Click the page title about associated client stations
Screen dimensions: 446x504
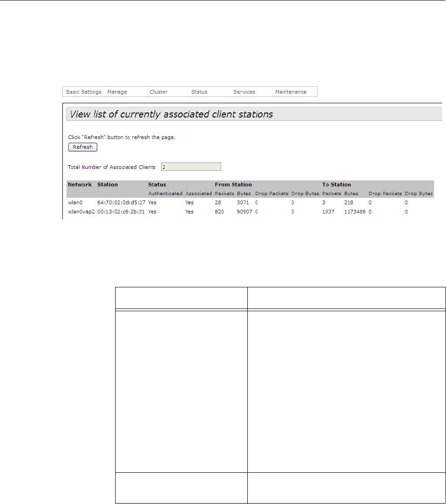pos(171,114)
